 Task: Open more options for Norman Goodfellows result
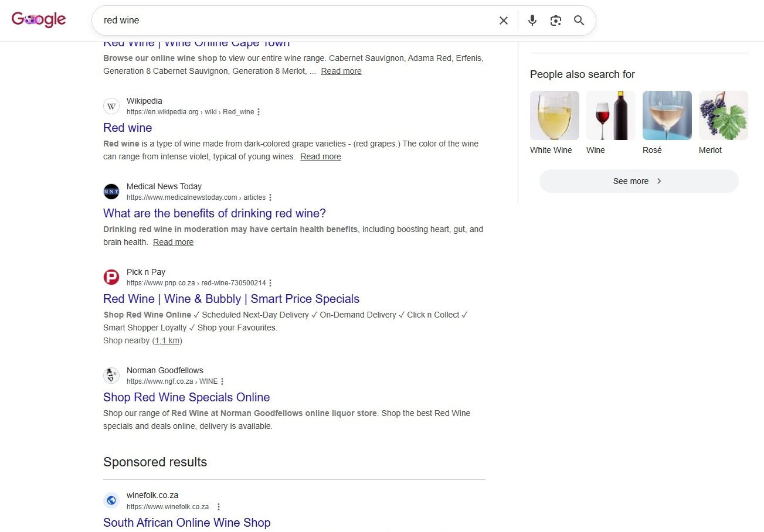tap(222, 381)
